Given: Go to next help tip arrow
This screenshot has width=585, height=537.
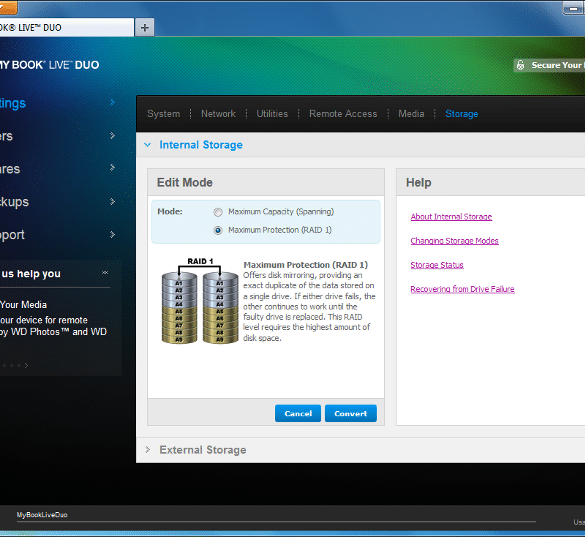Looking at the screenshot, I should 26,365.
